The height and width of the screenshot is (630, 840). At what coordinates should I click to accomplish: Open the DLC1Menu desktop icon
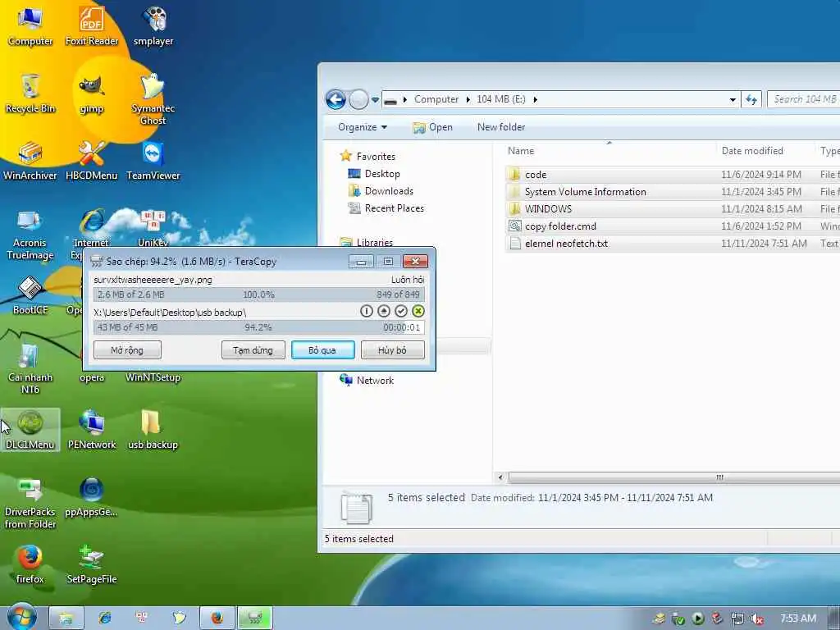(30, 430)
